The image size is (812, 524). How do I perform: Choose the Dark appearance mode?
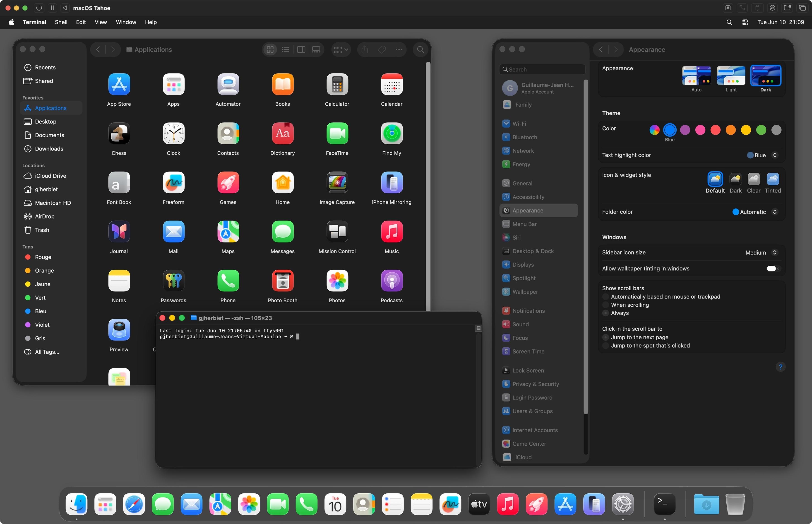(765, 75)
